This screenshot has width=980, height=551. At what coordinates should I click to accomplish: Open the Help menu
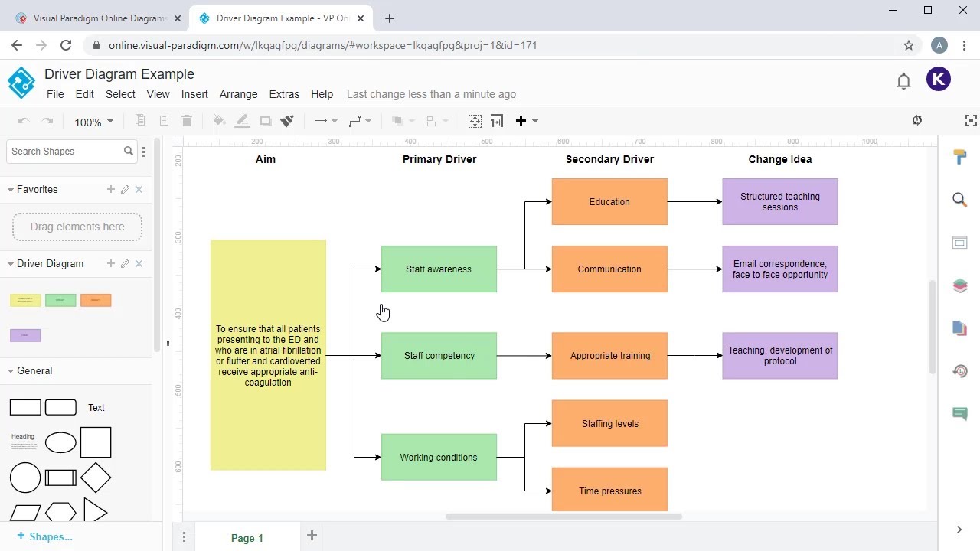[x=322, y=94]
